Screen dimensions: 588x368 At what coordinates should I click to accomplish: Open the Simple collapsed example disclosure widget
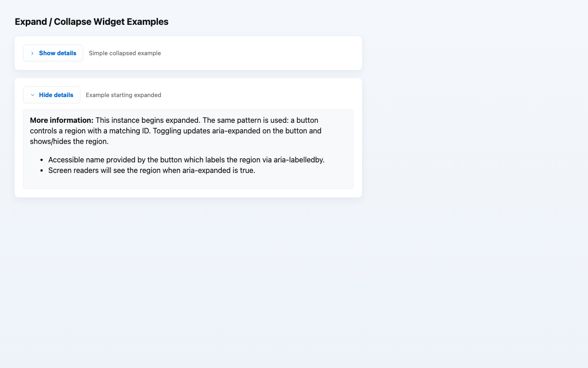point(53,53)
